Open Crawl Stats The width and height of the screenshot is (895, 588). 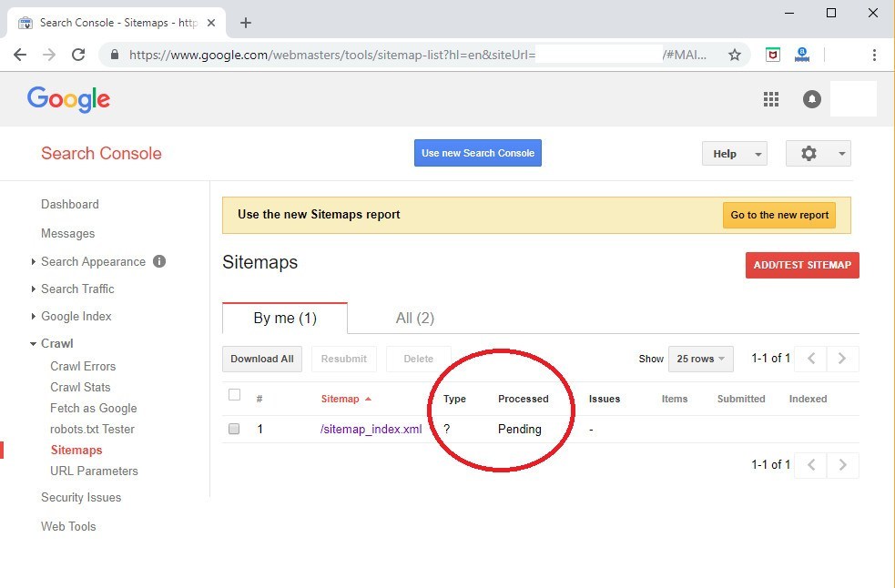[80, 387]
